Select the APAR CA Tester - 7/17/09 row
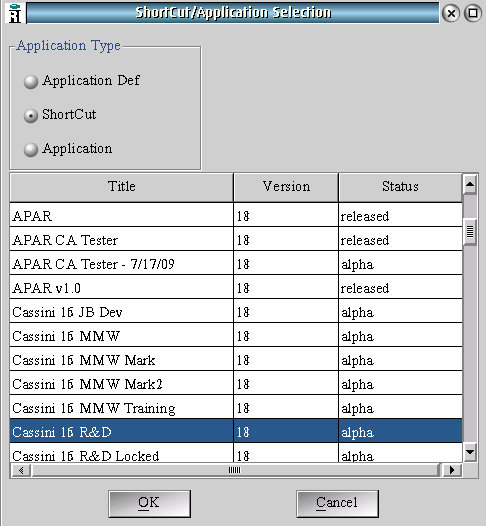Image resolution: width=486 pixels, height=526 pixels. [236, 264]
